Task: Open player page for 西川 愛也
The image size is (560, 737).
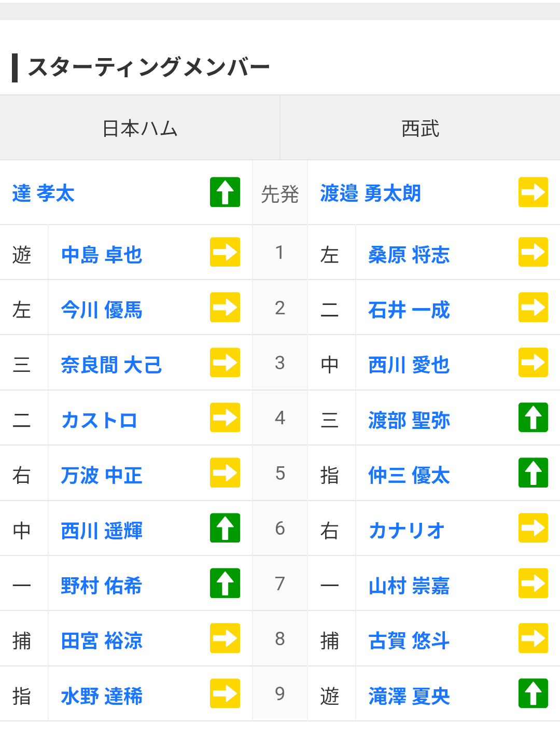Action: coord(409,365)
